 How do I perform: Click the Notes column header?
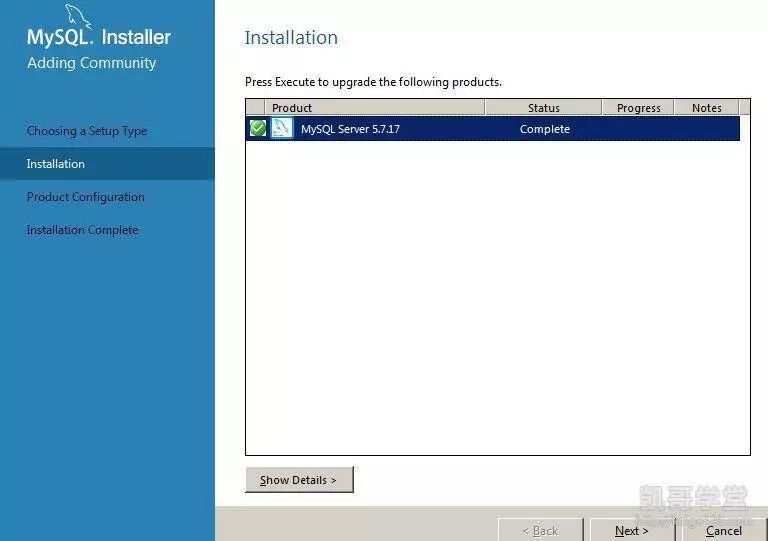pos(707,108)
